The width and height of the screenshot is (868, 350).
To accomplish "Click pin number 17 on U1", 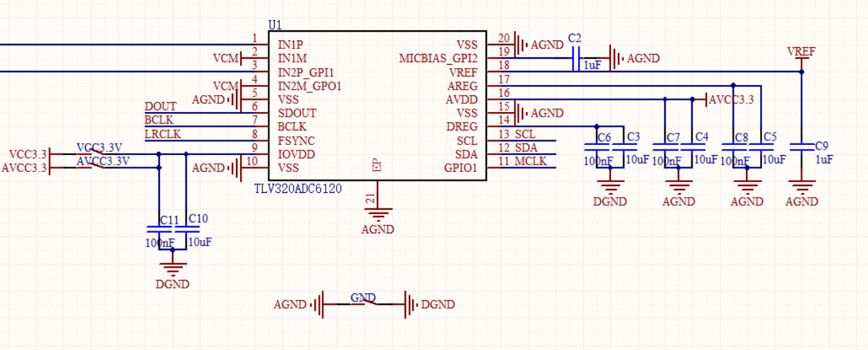I will [x=504, y=79].
